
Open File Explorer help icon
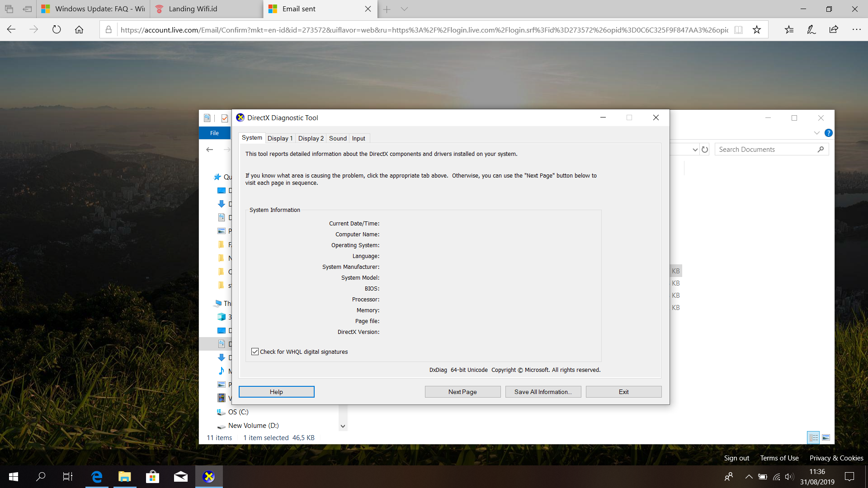828,133
